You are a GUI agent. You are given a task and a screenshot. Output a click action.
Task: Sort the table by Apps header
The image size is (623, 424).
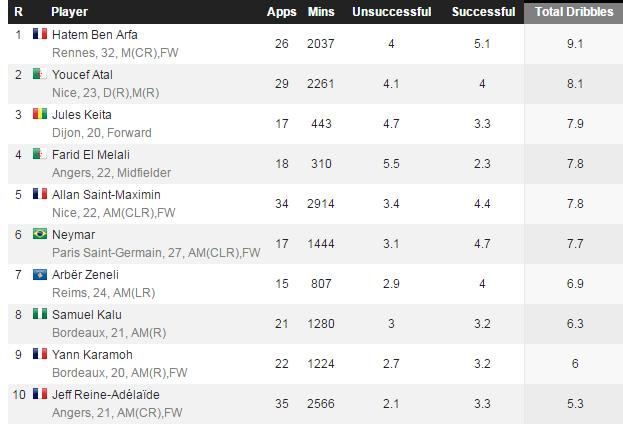coord(281,12)
